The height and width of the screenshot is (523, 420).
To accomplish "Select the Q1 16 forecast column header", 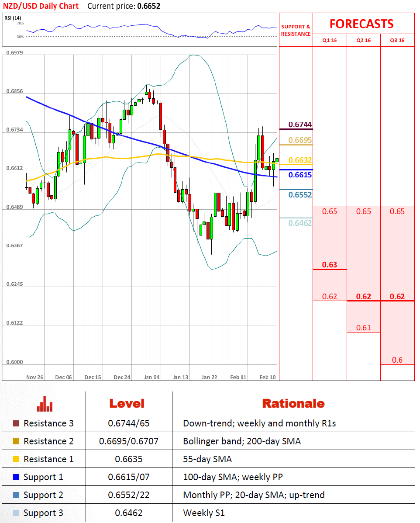I will pos(329,40).
